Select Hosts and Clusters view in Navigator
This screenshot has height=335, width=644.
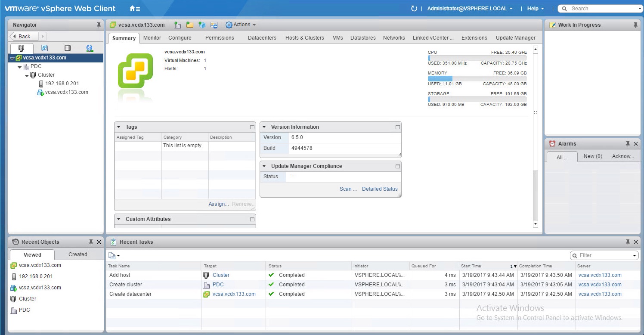pos(21,48)
